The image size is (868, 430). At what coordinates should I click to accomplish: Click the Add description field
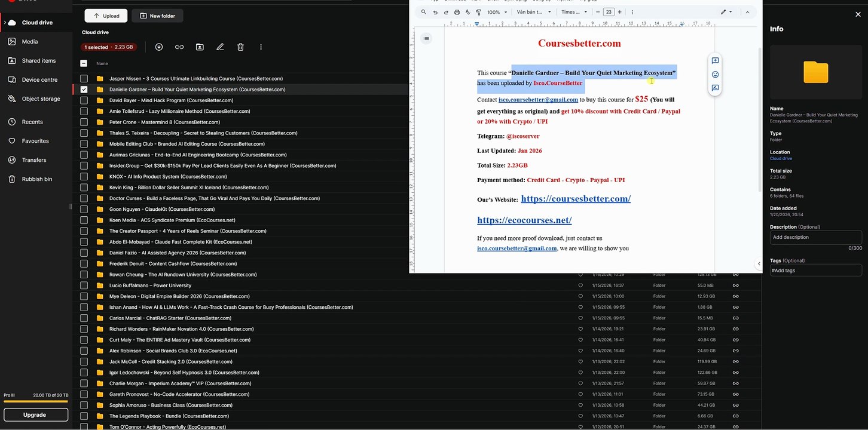point(816,237)
